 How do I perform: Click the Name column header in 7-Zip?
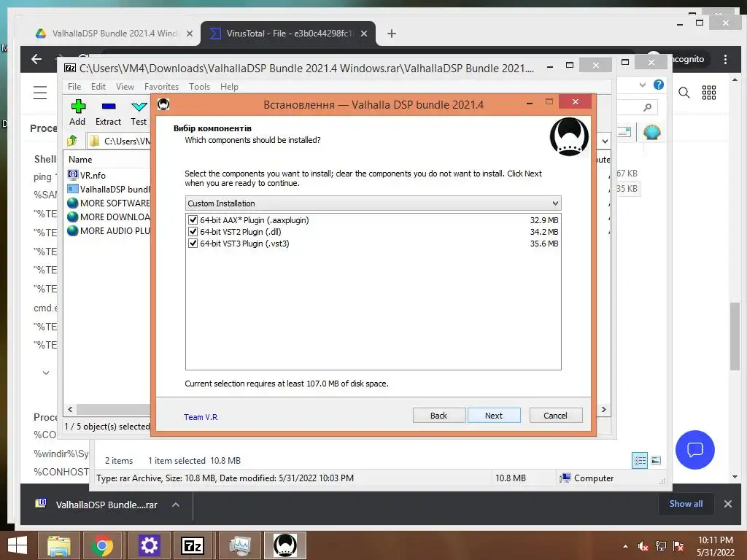[80, 160]
